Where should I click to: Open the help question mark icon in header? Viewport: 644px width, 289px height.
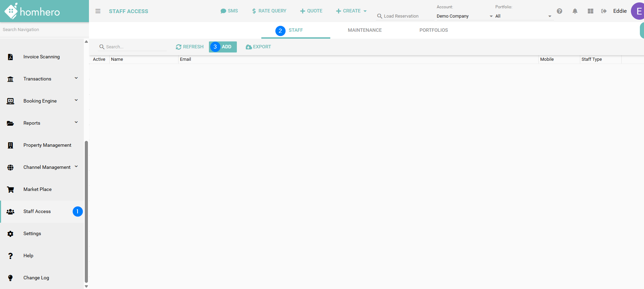click(x=560, y=11)
